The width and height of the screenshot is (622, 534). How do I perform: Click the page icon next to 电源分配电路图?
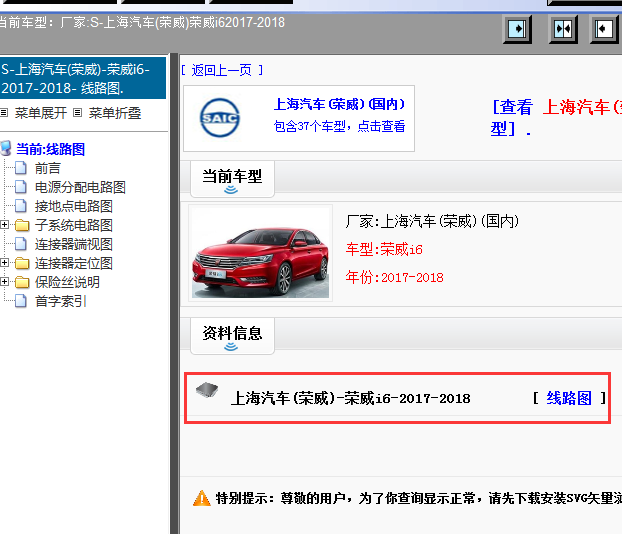(21, 187)
